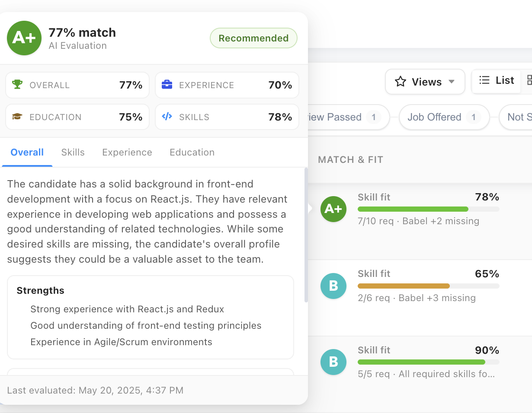
Task: Click the Experience briefcase icon
Action: click(167, 85)
